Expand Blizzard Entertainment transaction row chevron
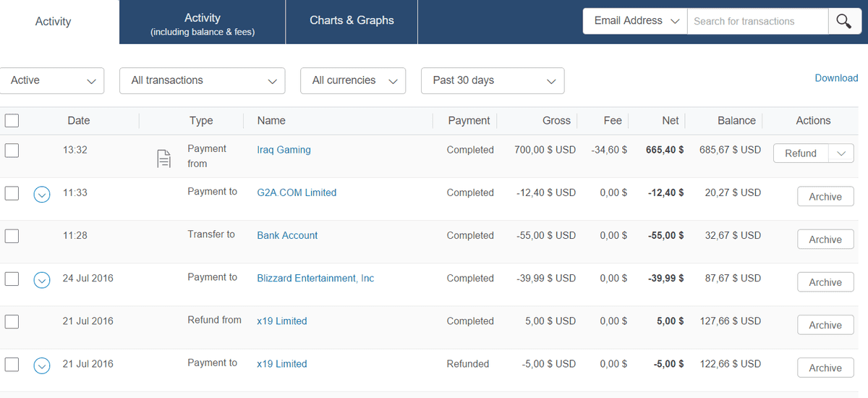 (x=42, y=279)
